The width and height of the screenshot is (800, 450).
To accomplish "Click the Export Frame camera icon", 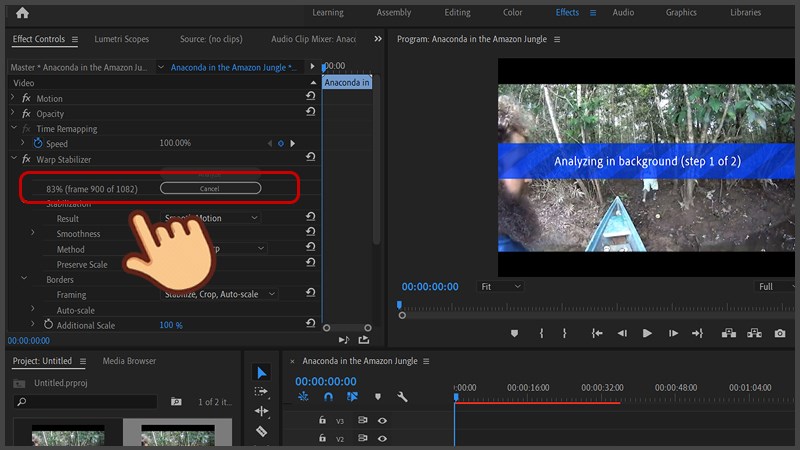I will coord(779,333).
